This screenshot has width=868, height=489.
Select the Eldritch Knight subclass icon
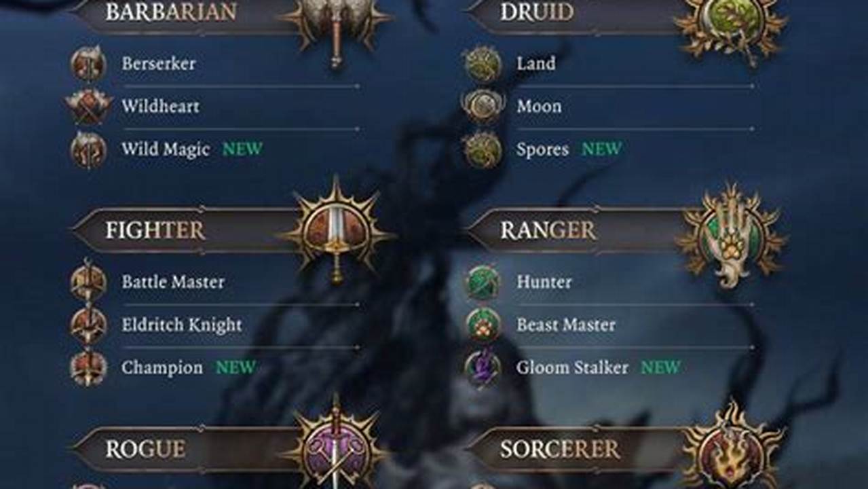[x=88, y=325]
